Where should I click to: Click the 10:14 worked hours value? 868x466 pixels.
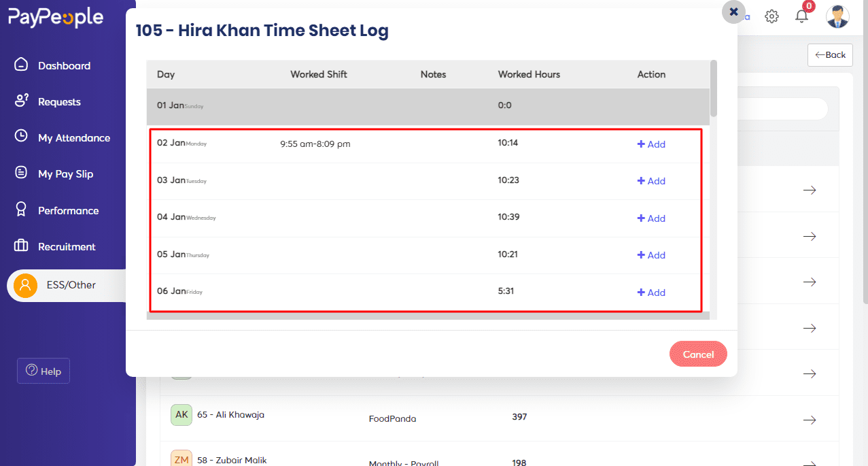508,143
